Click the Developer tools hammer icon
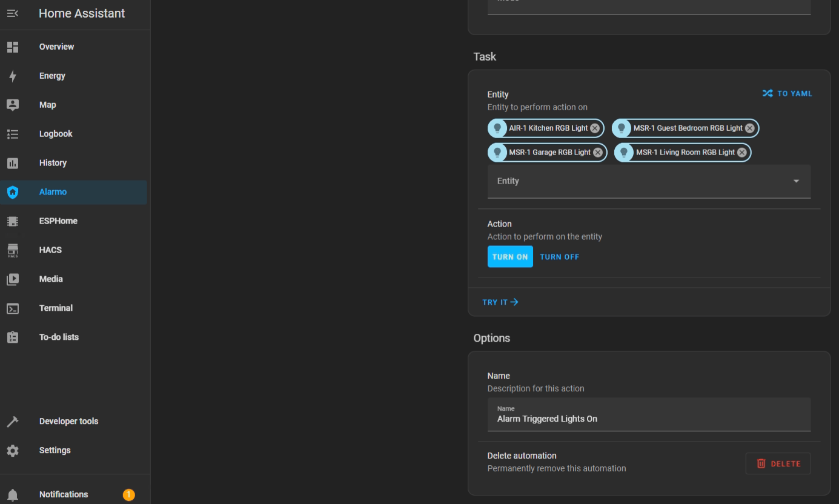Image resolution: width=839 pixels, height=504 pixels. [x=13, y=422]
